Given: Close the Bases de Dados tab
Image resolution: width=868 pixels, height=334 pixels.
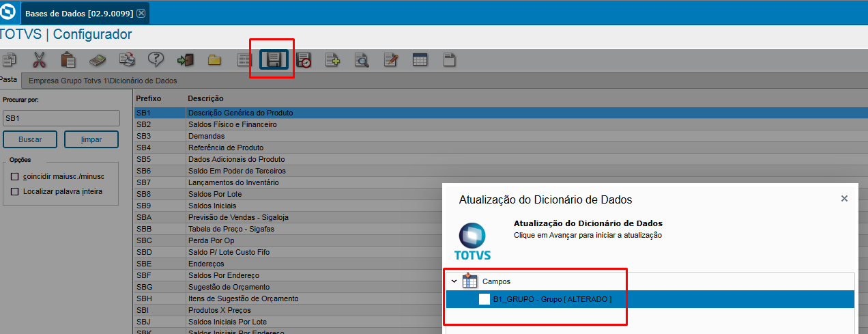Looking at the screenshot, I should 141,13.
